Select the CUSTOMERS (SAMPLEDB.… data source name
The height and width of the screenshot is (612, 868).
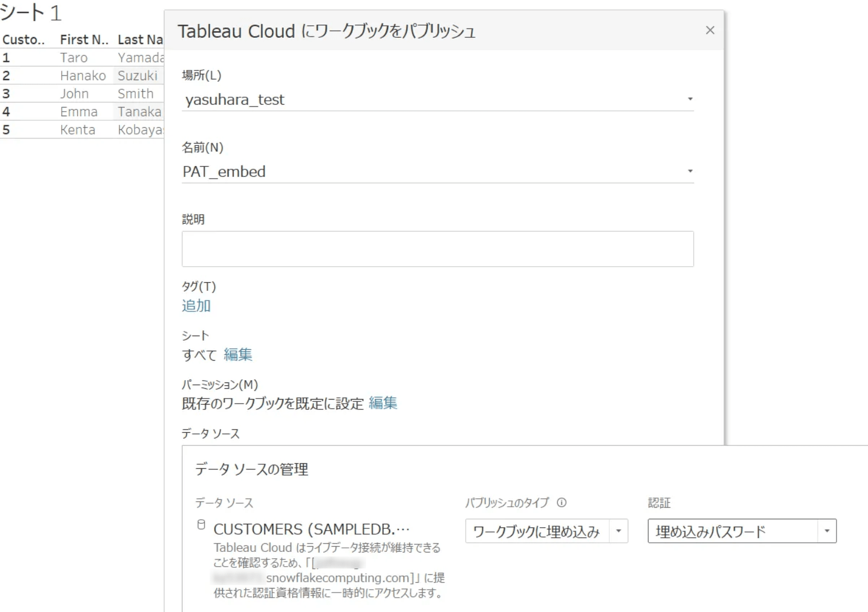pyautogui.click(x=312, y=529)
